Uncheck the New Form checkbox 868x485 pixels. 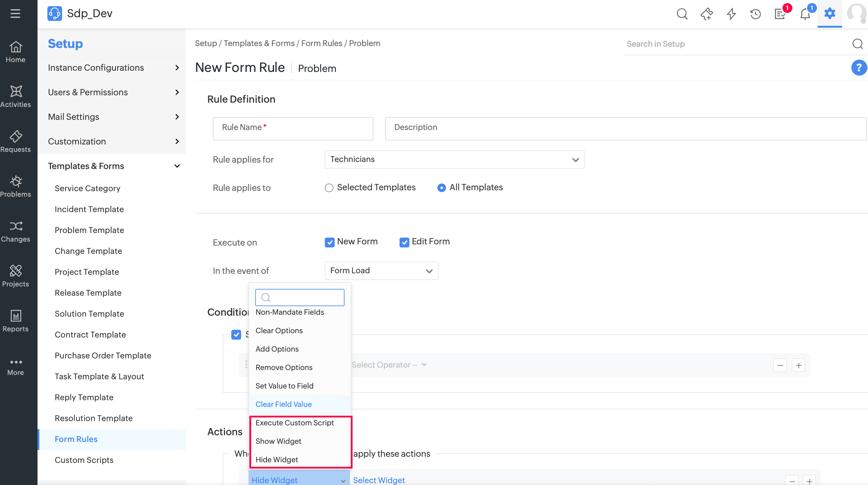329,242
